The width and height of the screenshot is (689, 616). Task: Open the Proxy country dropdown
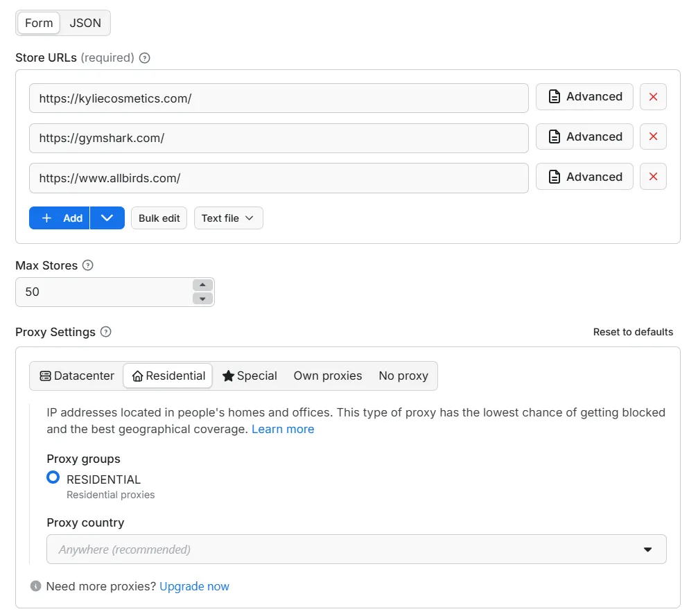point(647,549)
